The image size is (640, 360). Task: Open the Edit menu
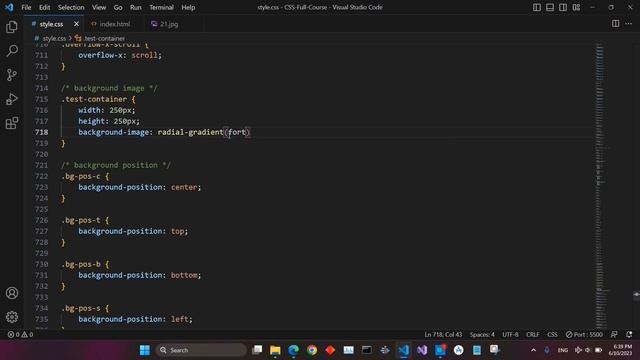[x=44, y=7]
